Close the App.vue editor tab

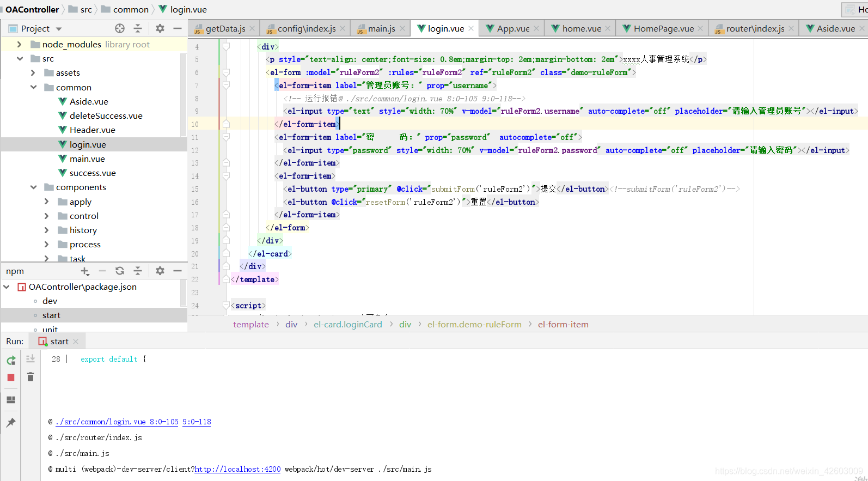[x=536, y=28]
